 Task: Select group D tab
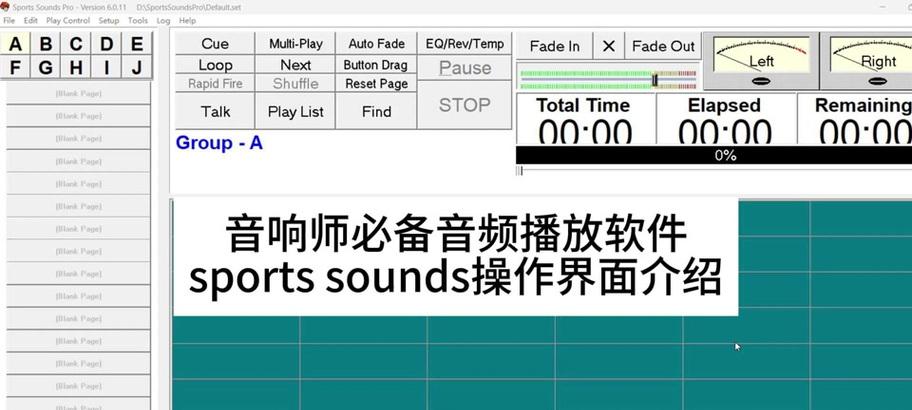click(x=106, y=44)
